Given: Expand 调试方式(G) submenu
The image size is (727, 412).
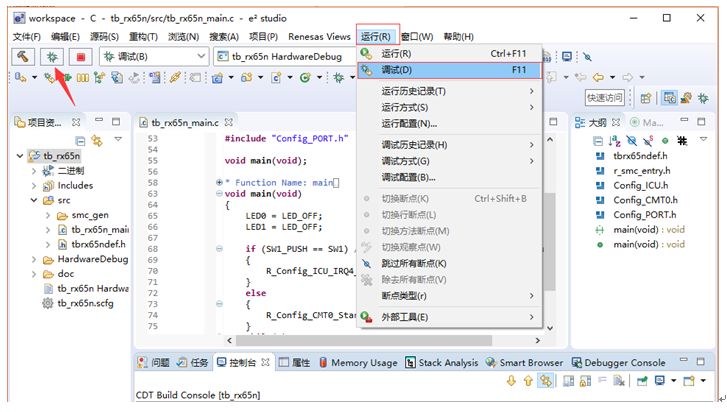Looking at the screenshot, I should point(449,161).
